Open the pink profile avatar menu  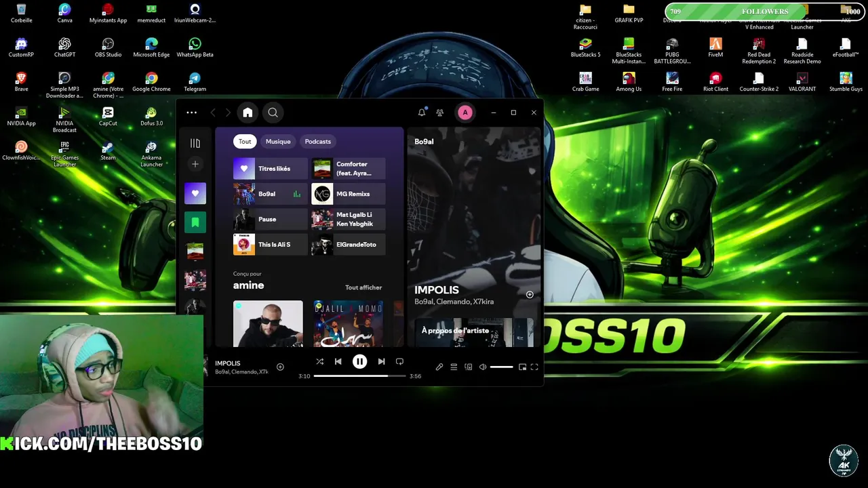pyautogui.click(x=465, y=113)
